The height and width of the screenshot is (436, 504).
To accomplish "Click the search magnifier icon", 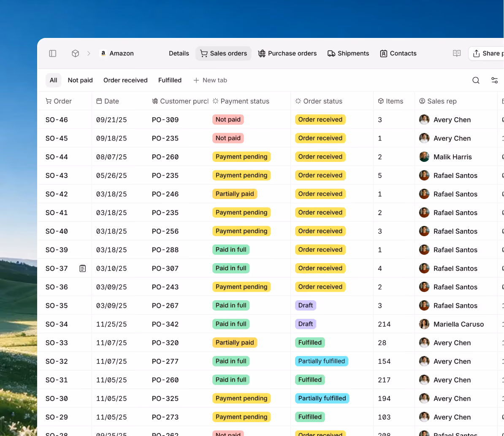I will (476, 80).
